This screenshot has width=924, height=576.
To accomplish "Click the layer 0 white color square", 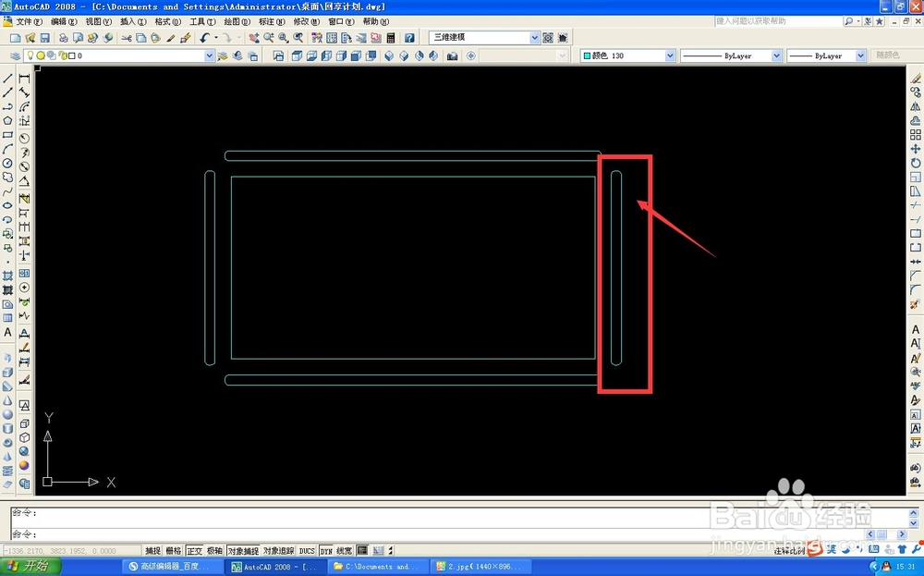I will point(72,55).
